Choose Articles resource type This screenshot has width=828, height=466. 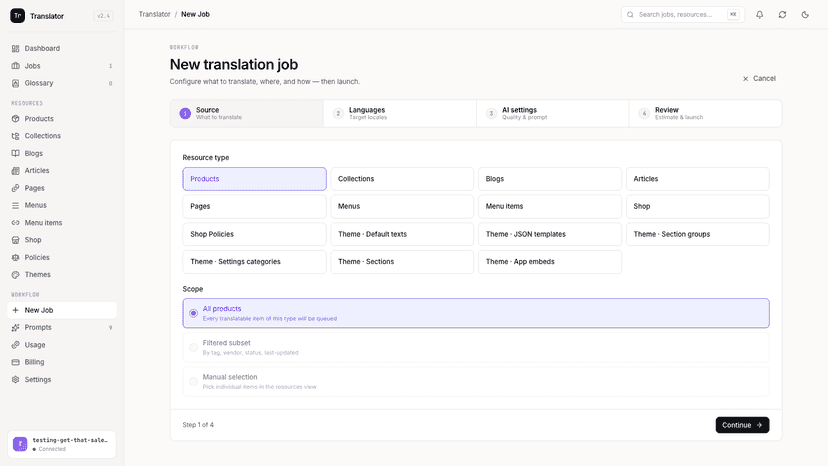(698, 179)
